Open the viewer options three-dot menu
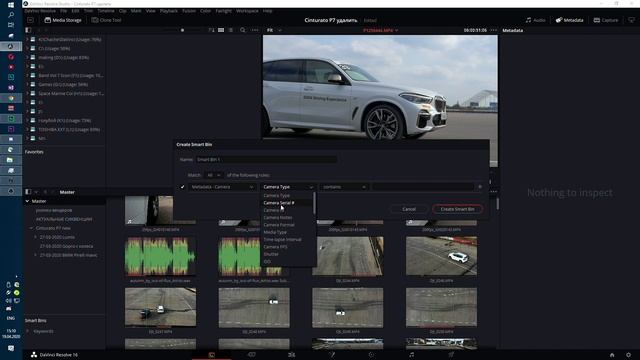The width and height of the screenshot is (640, 360). tap(494, 30)
